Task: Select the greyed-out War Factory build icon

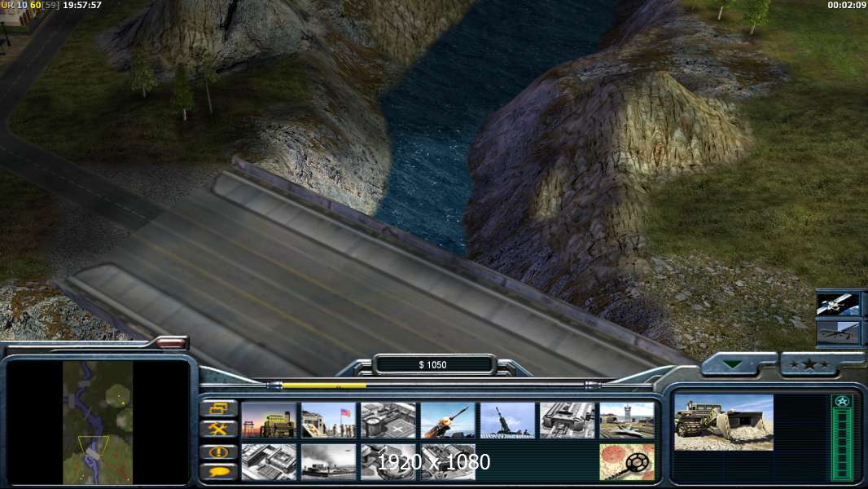Action: tap(568, 421)
